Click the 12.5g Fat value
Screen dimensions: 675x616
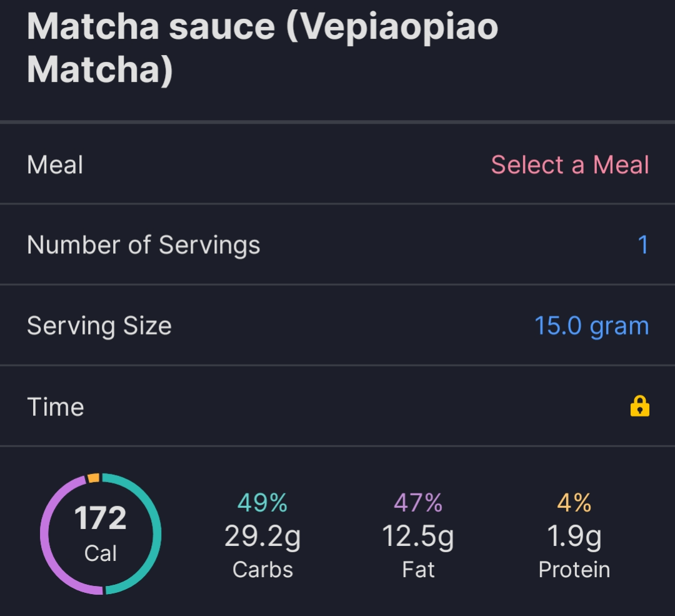point(418,537)
